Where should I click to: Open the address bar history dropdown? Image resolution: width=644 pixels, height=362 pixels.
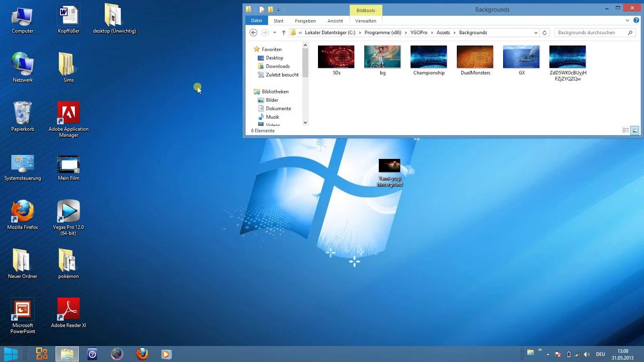click(535, 33)
